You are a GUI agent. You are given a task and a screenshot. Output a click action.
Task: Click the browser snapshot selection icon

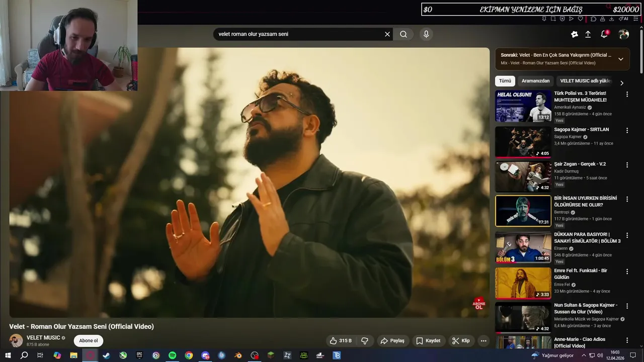553,19
